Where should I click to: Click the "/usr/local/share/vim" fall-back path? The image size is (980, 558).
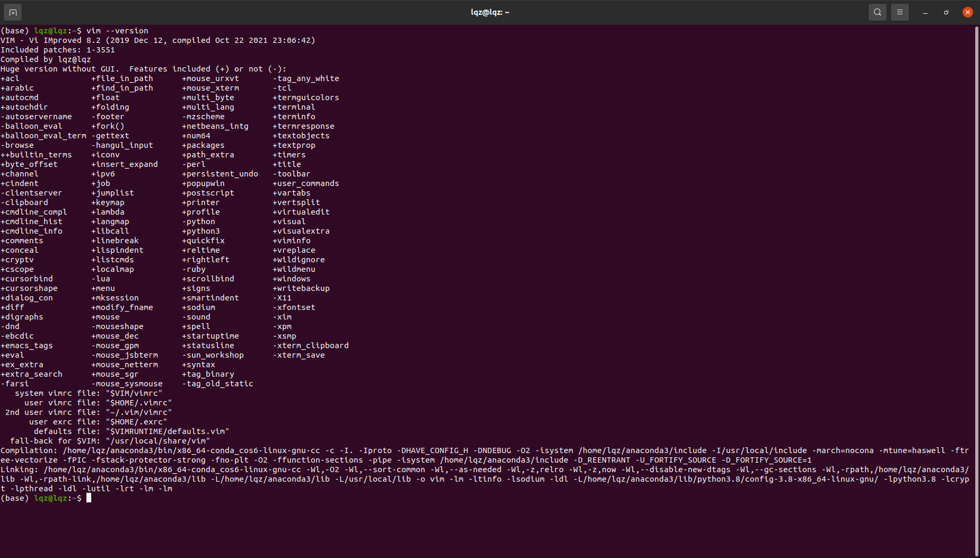point(158,441)
